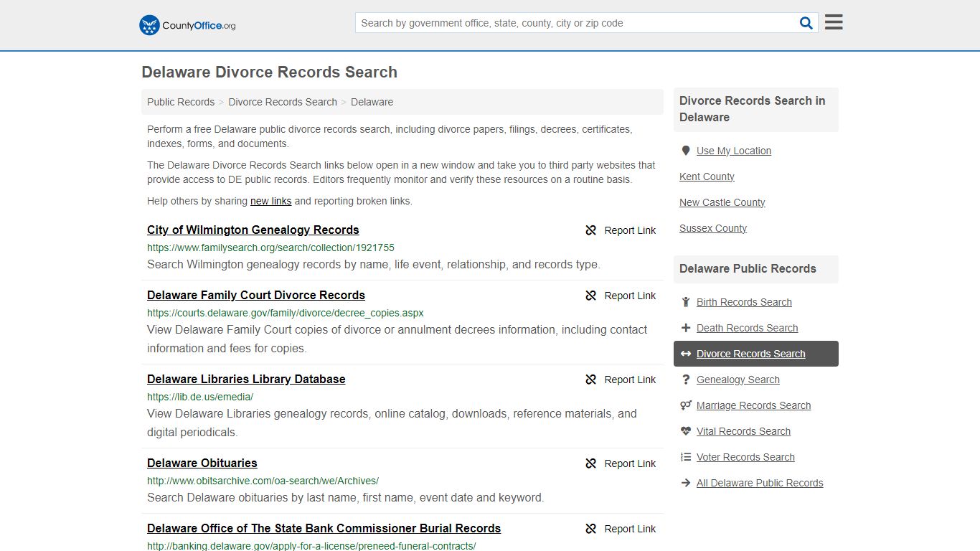Open State Bank Commissioner Burial Records
The image size is (980, 551).
(x=324, y=528)
